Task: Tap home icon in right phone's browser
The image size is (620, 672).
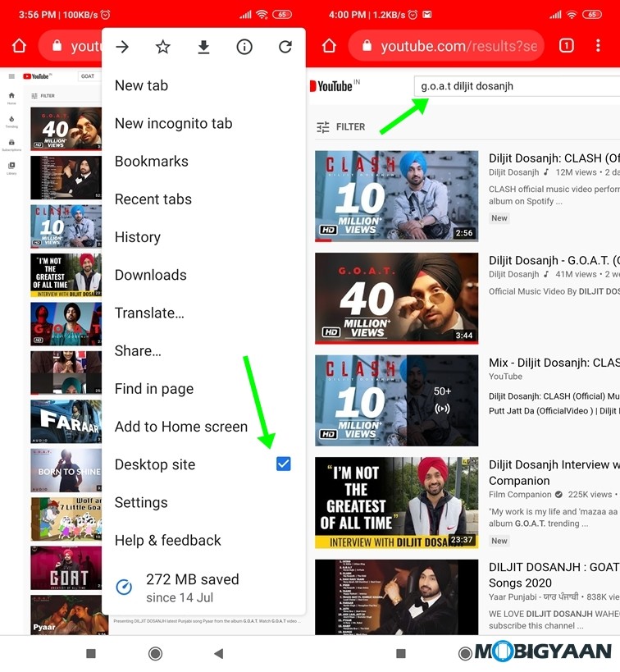Action: pos(329,45)
